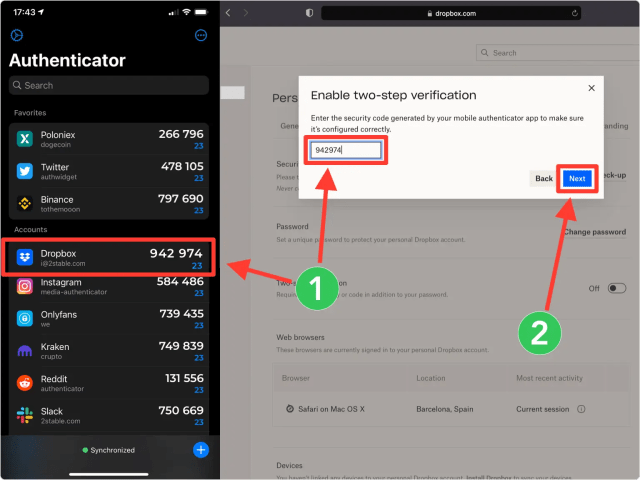Click the Back button in dialog
This screenshot has height=480, width=640.
544,178
